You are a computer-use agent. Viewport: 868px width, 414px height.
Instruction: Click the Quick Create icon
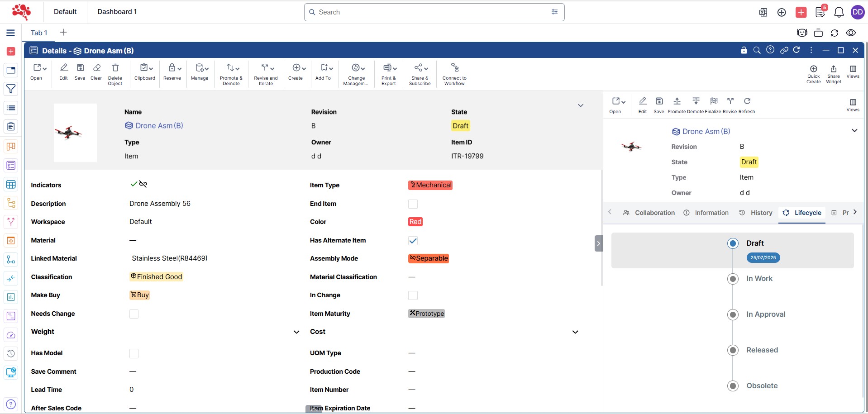click(813, 69)
